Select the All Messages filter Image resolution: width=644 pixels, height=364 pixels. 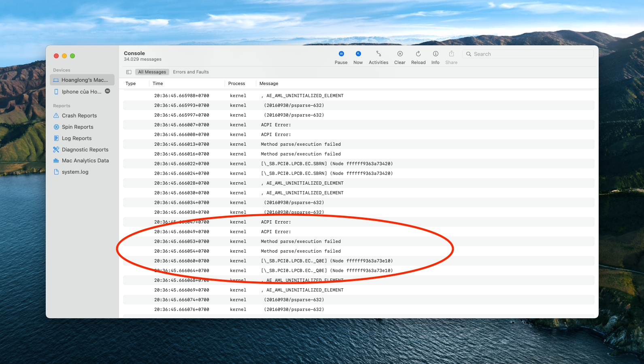(x=152, y=72)
